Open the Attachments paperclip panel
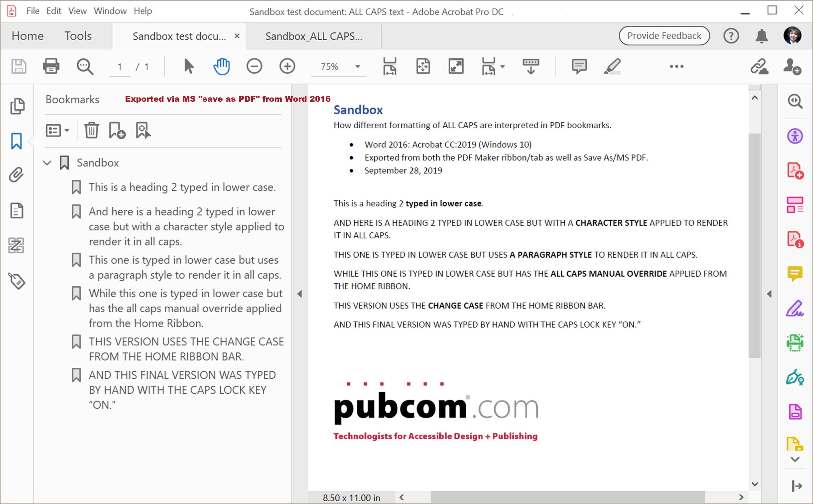 click(x=16, y=175)
